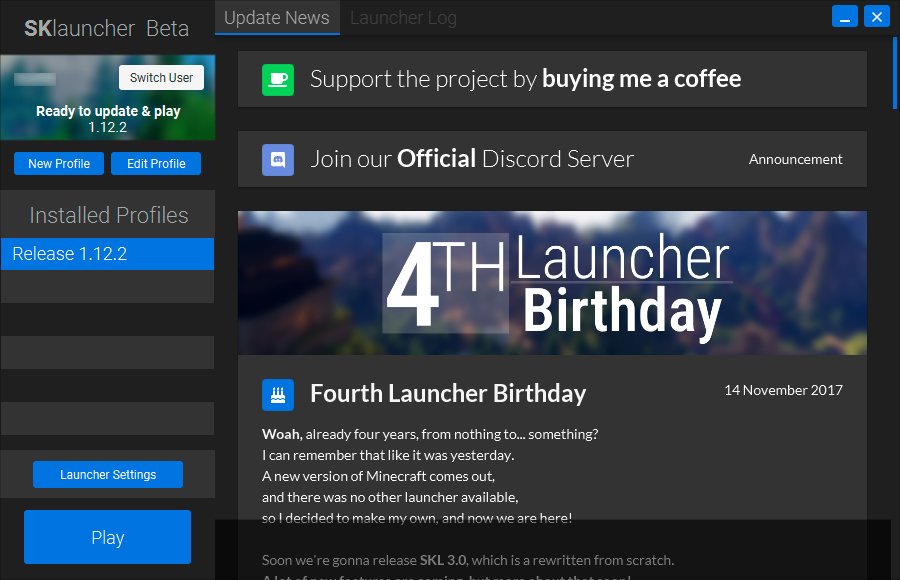Click the line starting with Woah
Viewport: 900px width, 580px height.
430,434
